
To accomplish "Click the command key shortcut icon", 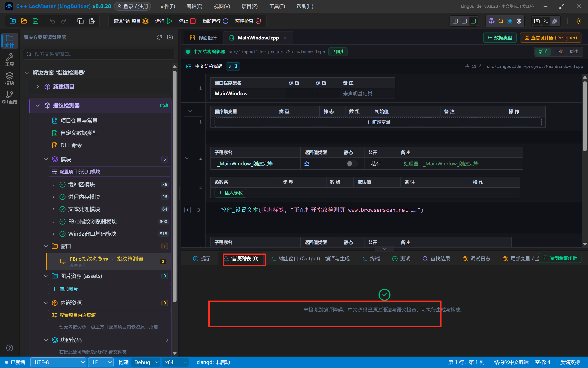I will coord(510,21).
